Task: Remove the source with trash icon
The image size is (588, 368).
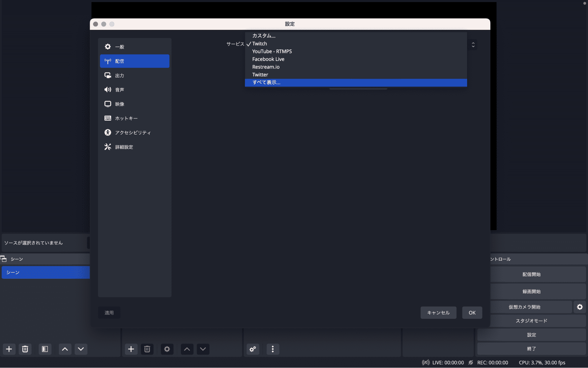Action: click(x=147, y=349)
